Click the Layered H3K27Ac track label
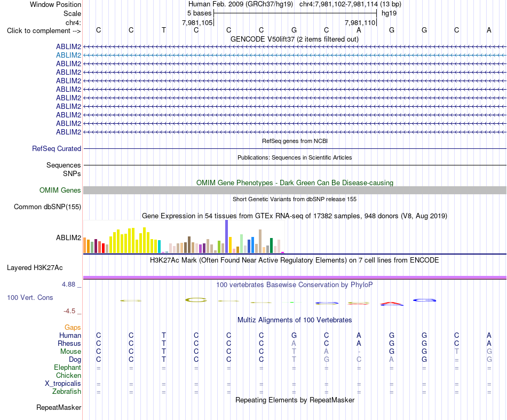Viewport: 507px width, 420px height. [x=35, y=268]
